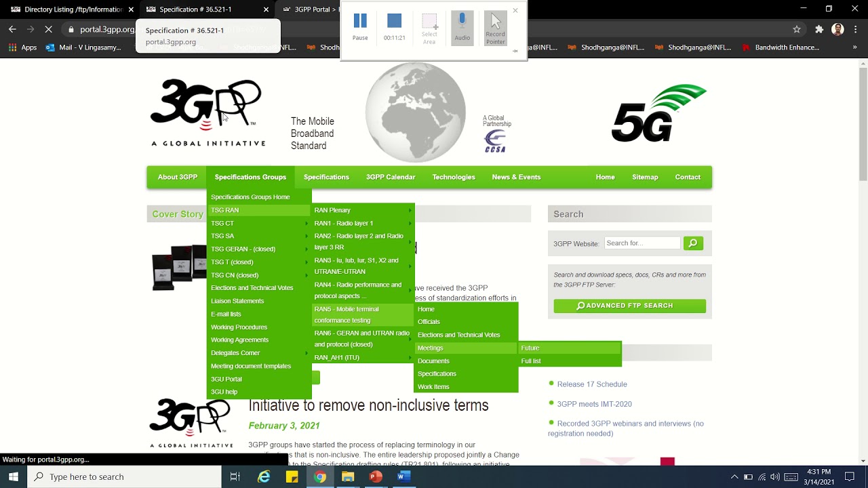Open Release 17 Schedule link
The image size is (868, 488).
[x=591, y=384]
